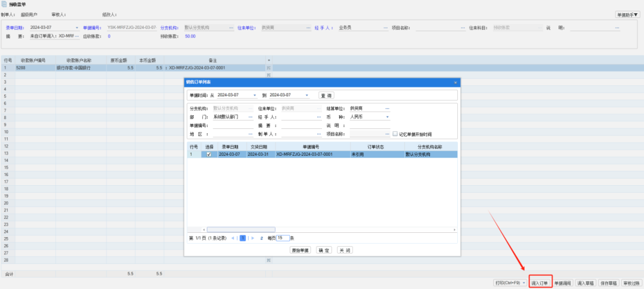Image resolution: width=644 pixels, height=289 pixels.
Task: Open lookup ellipsis for 结算单位 field
Action: (387, 108)
